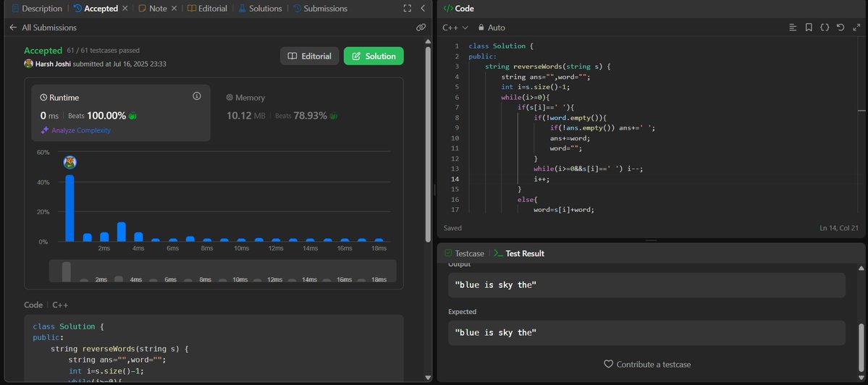The height and width of the screenshot is (385, 868).
Task: Click the "Code | C++" label above snippet
Action: (46, 305)
